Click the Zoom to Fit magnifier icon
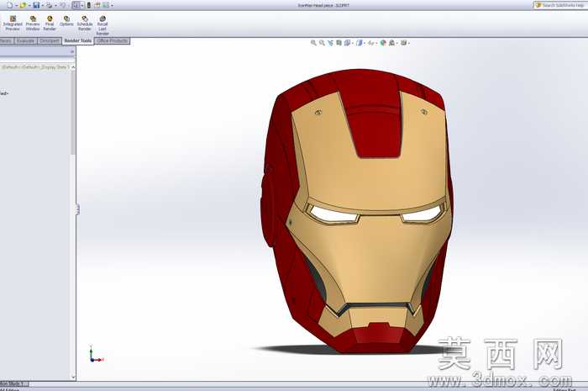Viewport: 588px width, 391px height. 313,43
